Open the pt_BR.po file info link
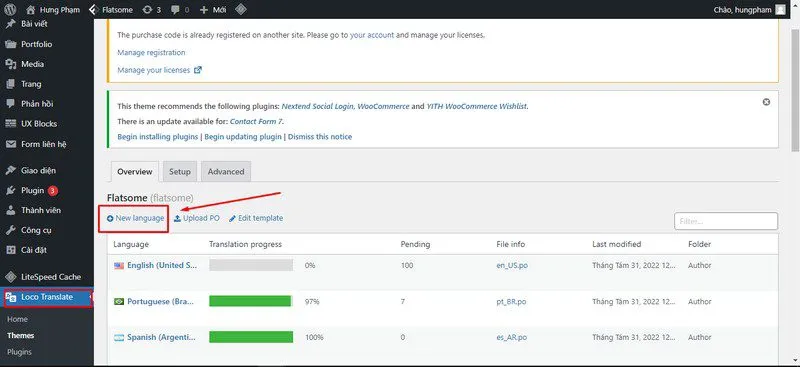 [x=511, y=302]
